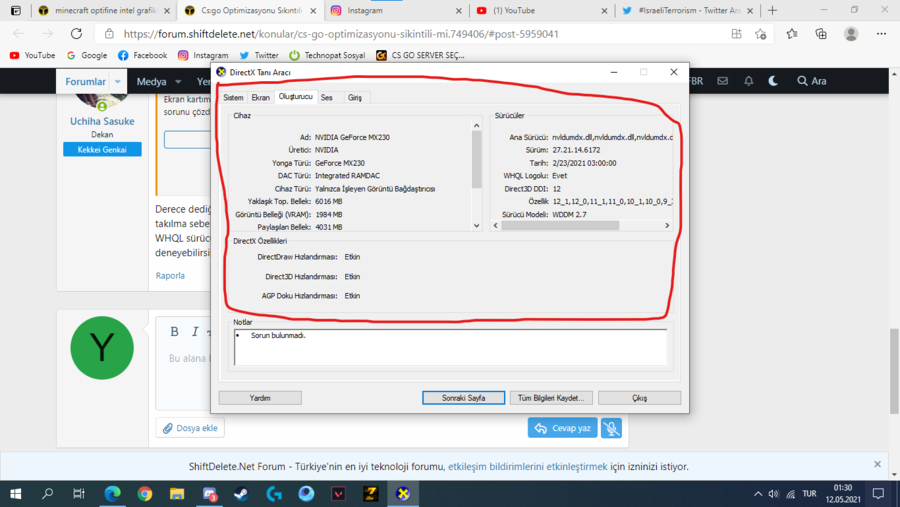The image size is (900, 507).
Task: Click the Sürücüler horizontal scrollbar thumb
Action: (x=560, y=226)
